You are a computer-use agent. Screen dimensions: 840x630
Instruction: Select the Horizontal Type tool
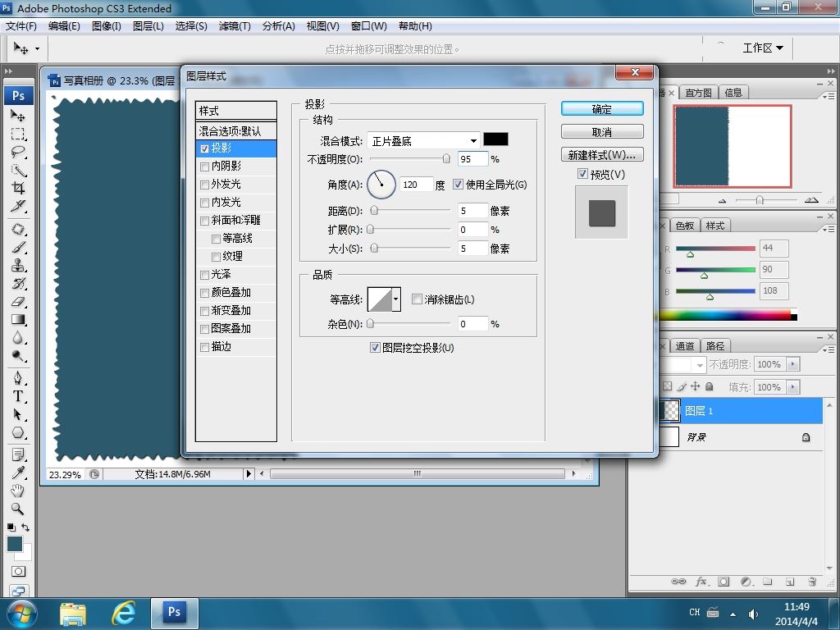pos(18,396)
